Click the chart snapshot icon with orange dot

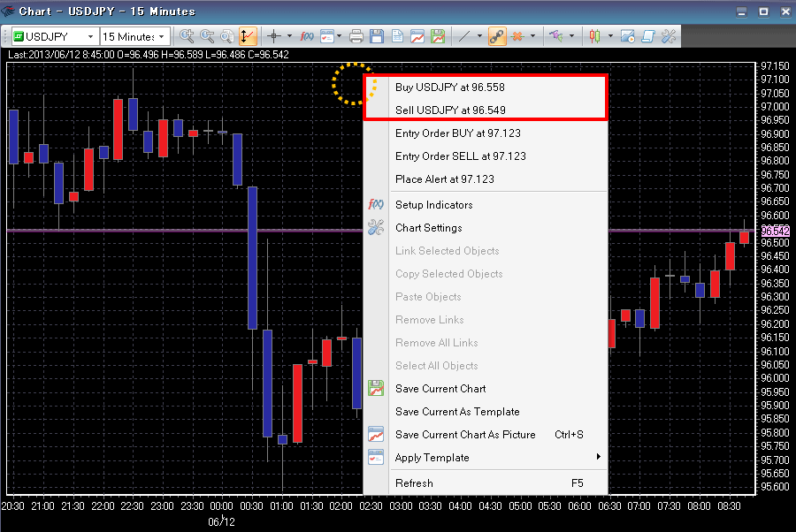click(628, 36)
